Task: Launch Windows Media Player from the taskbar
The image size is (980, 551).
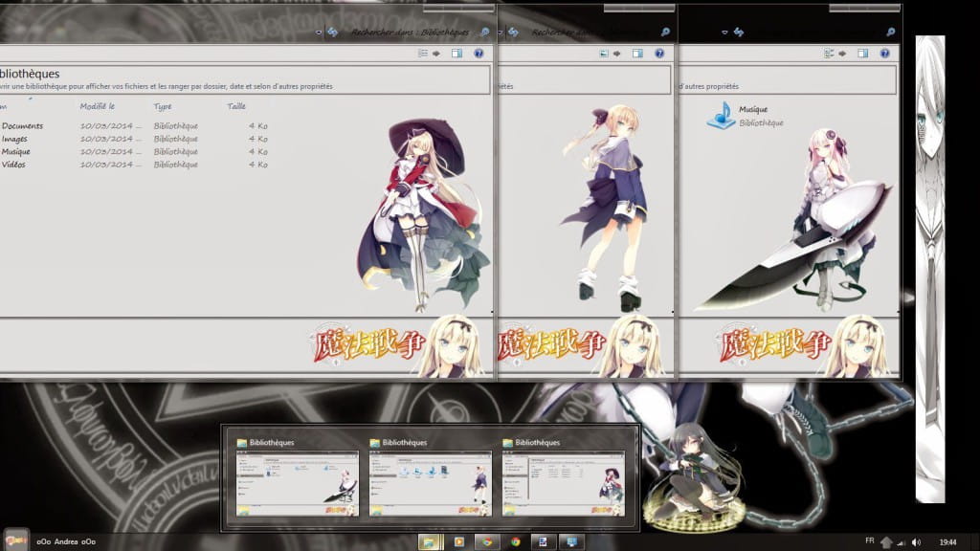Action: [458, 540]
